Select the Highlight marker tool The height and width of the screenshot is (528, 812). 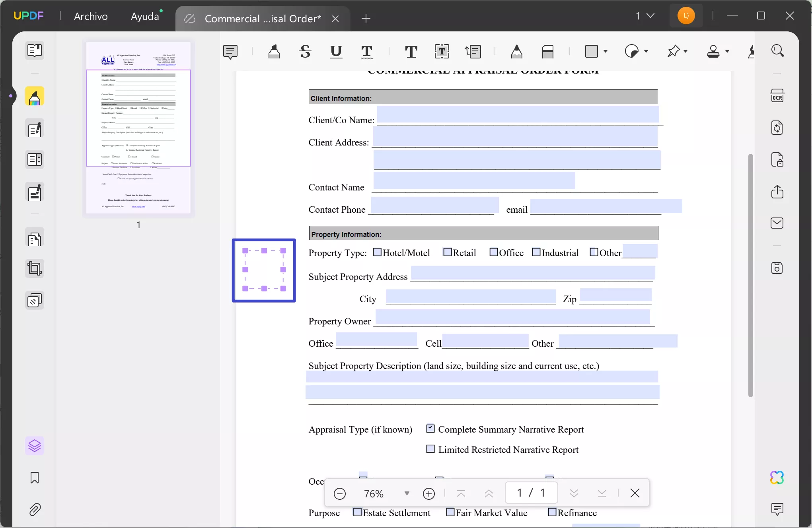coord(274,51)
